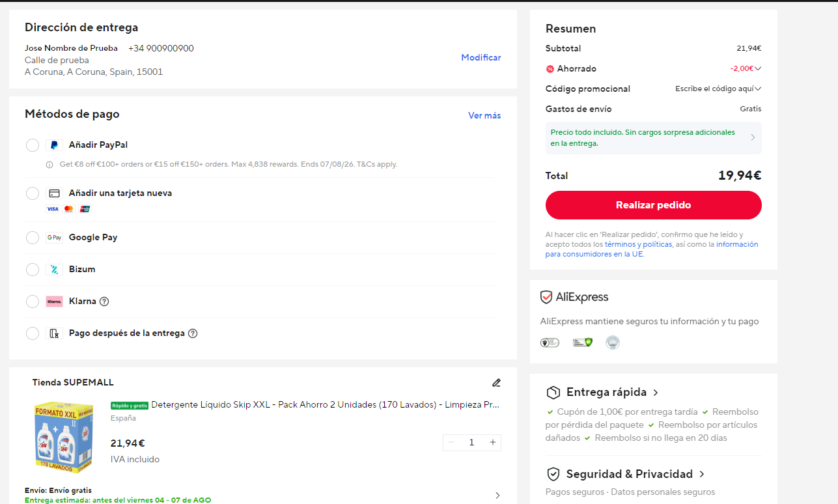The image size is (838, 504).
Task: Click the Mastercard logo
Action: pos(68,209)
